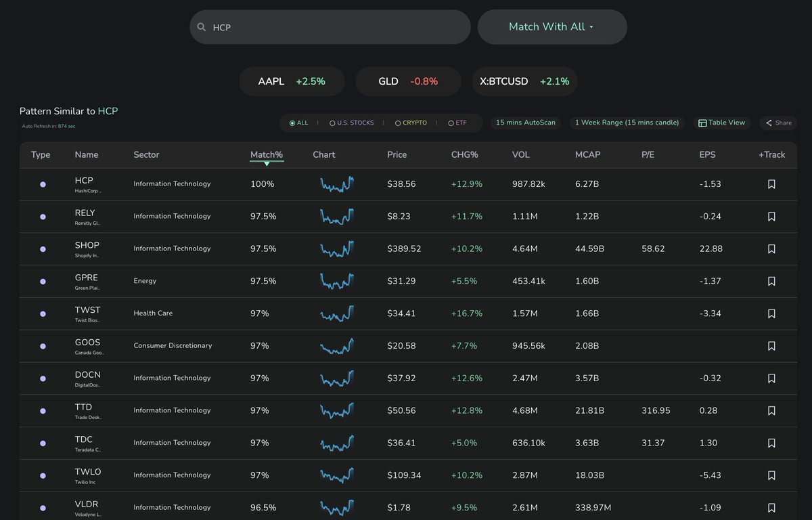This screenshot has width=812, height=520.
Task: Click the TDC ticker name
Action: [83, 439]
